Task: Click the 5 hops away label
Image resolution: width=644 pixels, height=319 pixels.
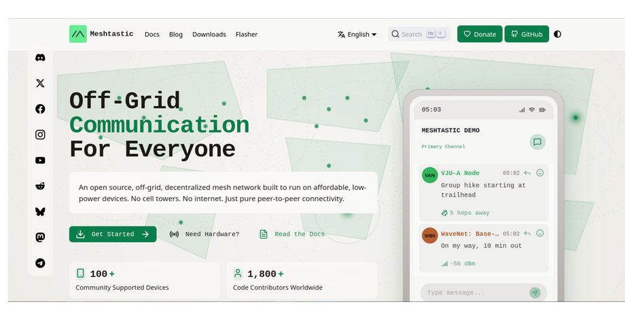Action: point(465,213)
